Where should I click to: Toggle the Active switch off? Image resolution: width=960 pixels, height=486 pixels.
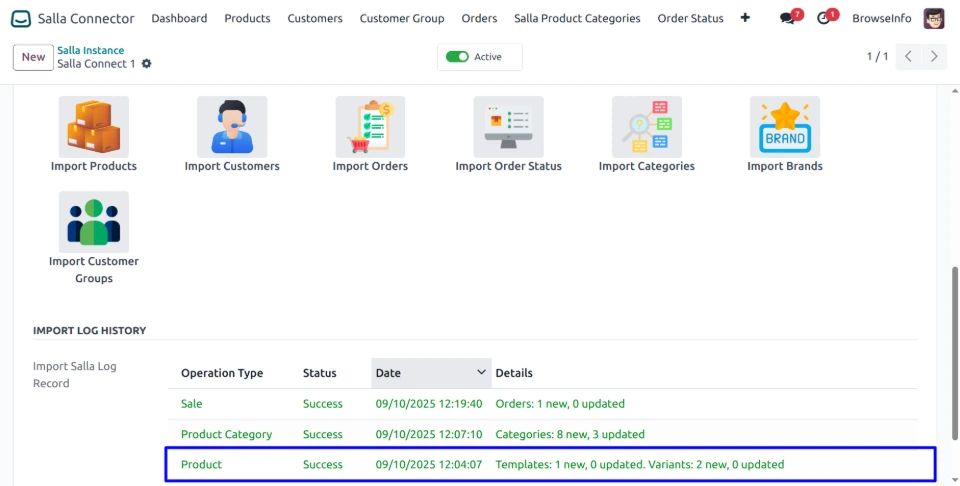[458, 57]
